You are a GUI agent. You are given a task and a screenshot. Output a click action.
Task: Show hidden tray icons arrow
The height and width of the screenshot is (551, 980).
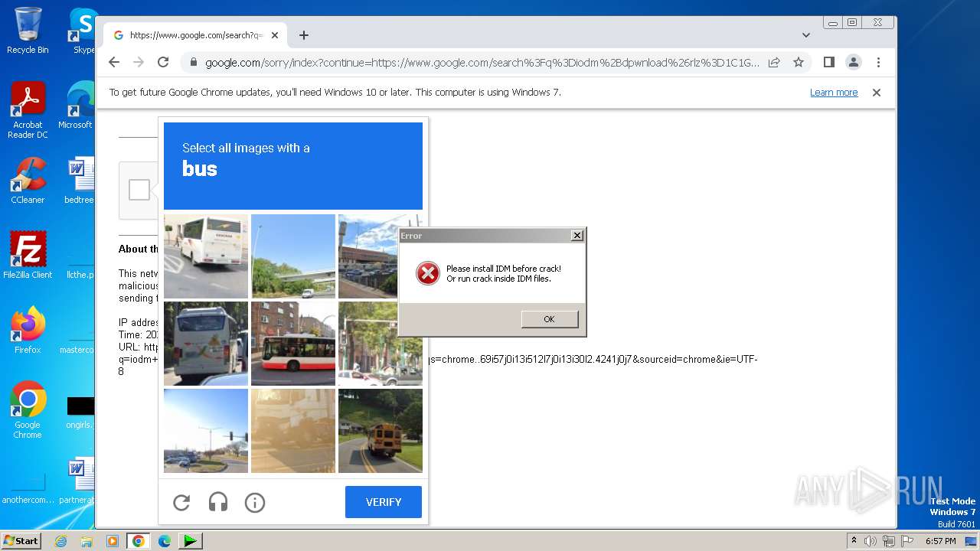854,541
